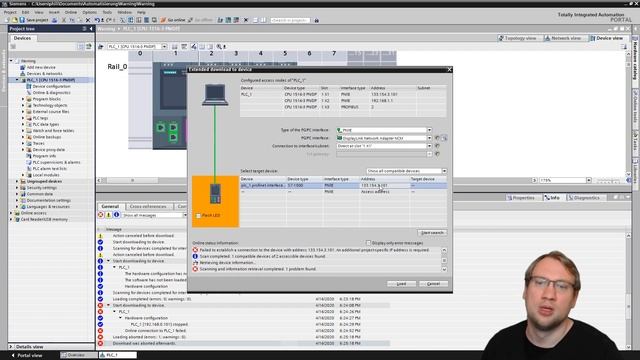
Task: Open the Edit menu
Action: click(25, 12)
